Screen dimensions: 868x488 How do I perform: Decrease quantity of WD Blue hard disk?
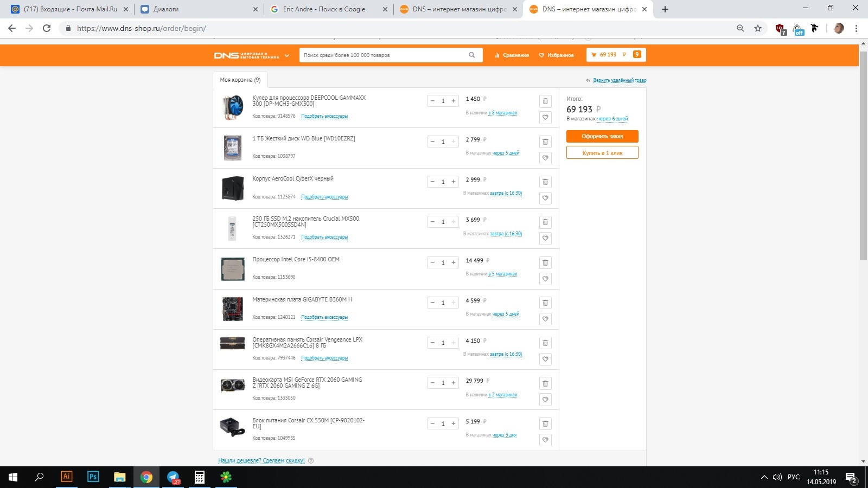click(x=432, y=142)
